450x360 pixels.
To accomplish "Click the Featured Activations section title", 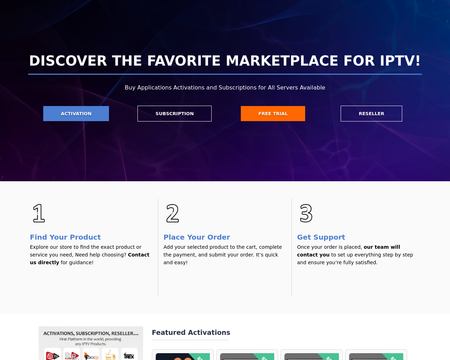I will coord(191,332).
